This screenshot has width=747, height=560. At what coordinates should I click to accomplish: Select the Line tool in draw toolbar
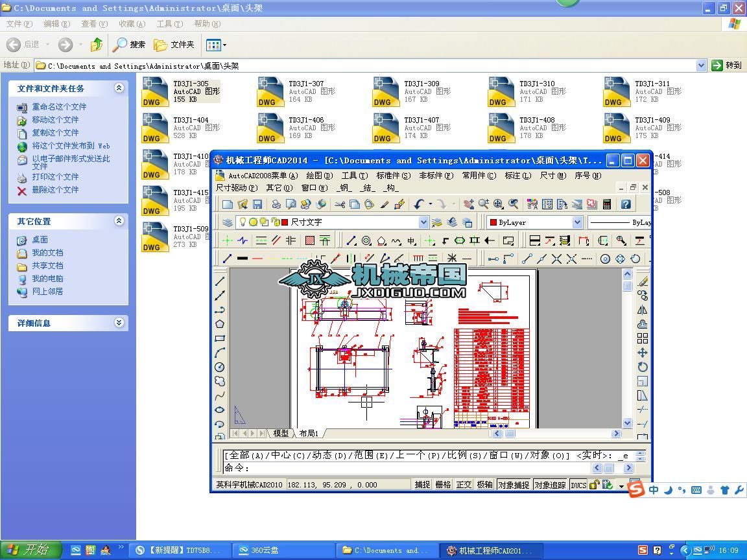click(220, 281)
